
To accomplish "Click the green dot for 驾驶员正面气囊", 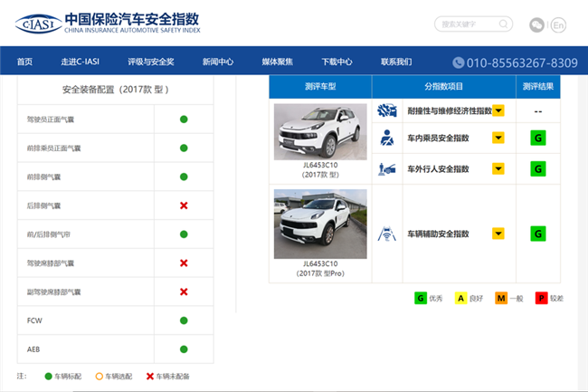I will click(x=184, y=120).
